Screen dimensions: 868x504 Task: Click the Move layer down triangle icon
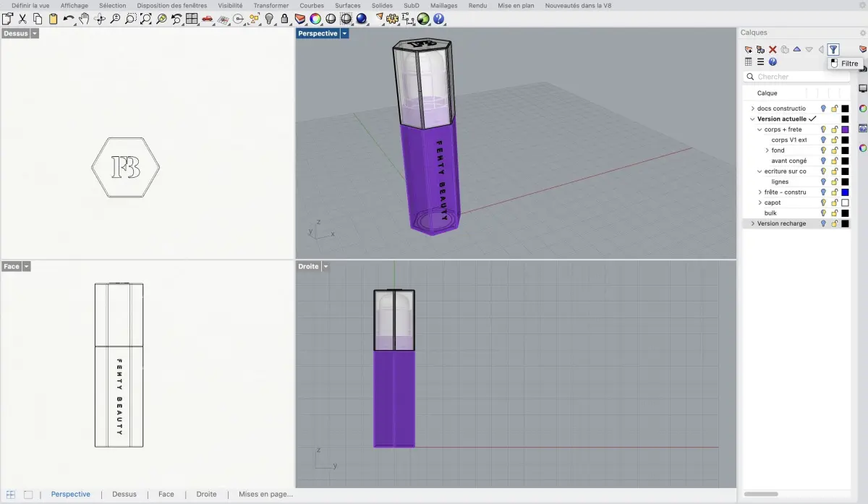tap(809, 49)
